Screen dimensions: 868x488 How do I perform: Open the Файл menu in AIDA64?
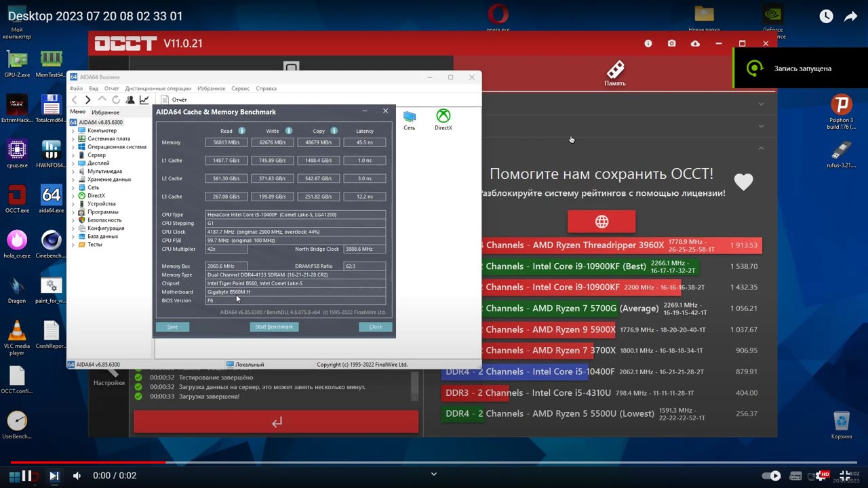coord(76,89)
